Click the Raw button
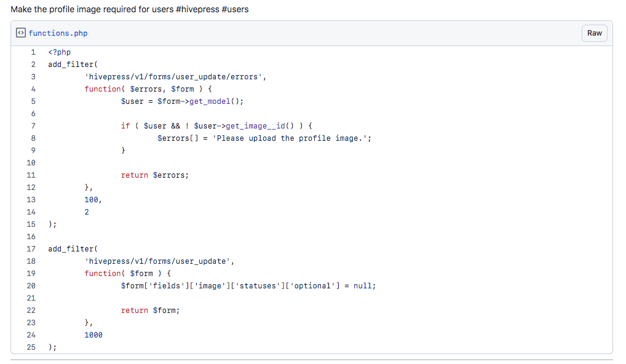The height and width of the screenshot is (364, 626). [x=594, y=33]
